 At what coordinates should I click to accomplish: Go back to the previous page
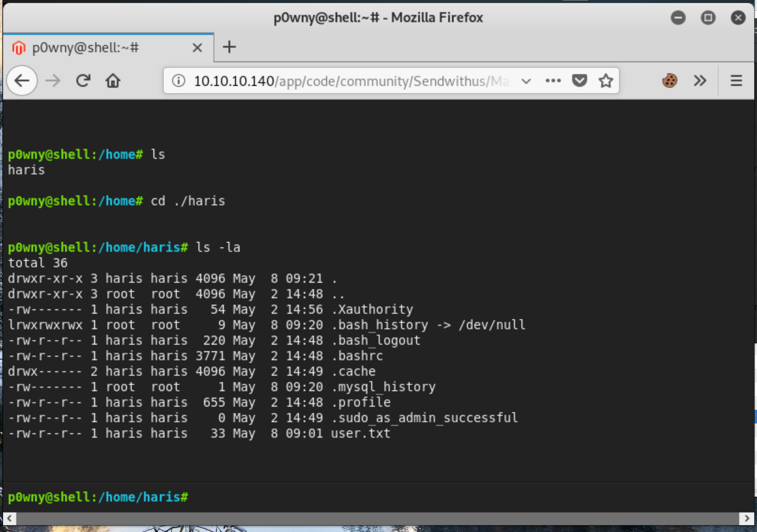point(22,81)
